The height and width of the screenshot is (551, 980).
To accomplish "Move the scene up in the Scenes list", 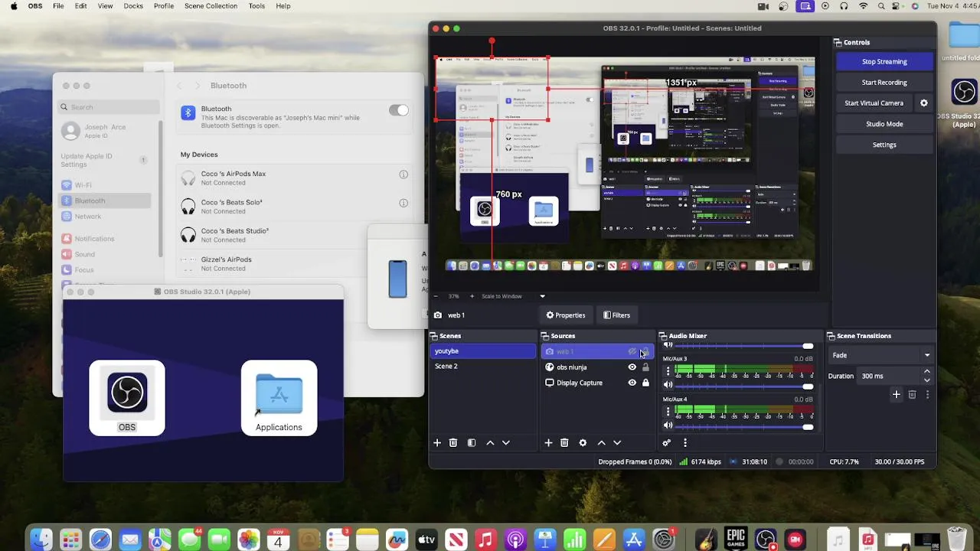I will [x=490, y=442].
